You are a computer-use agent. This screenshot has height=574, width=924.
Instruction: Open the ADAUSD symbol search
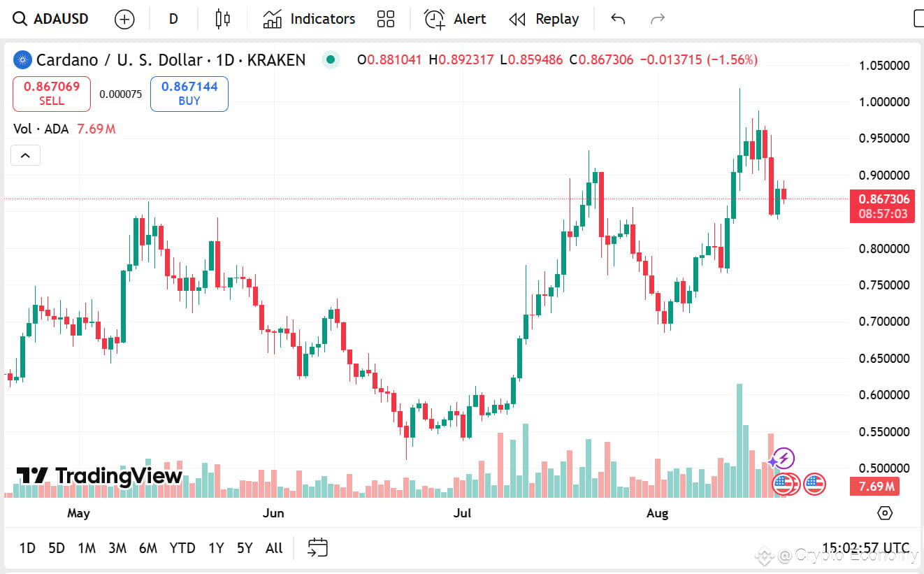(x=52, y=19)
